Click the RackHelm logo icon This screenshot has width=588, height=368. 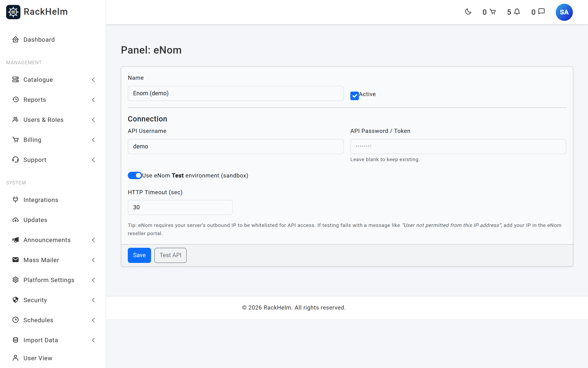[x=13, y=12]
